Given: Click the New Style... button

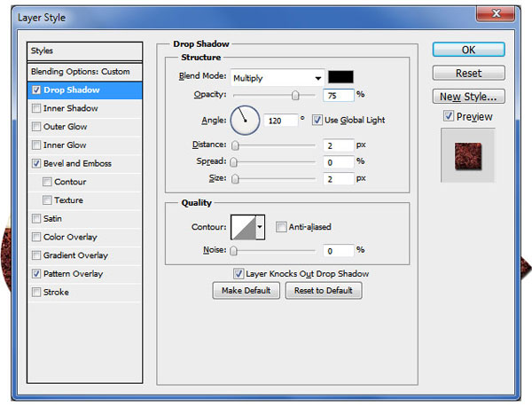Looking at the screenshot, I should [x=468, y=97].
